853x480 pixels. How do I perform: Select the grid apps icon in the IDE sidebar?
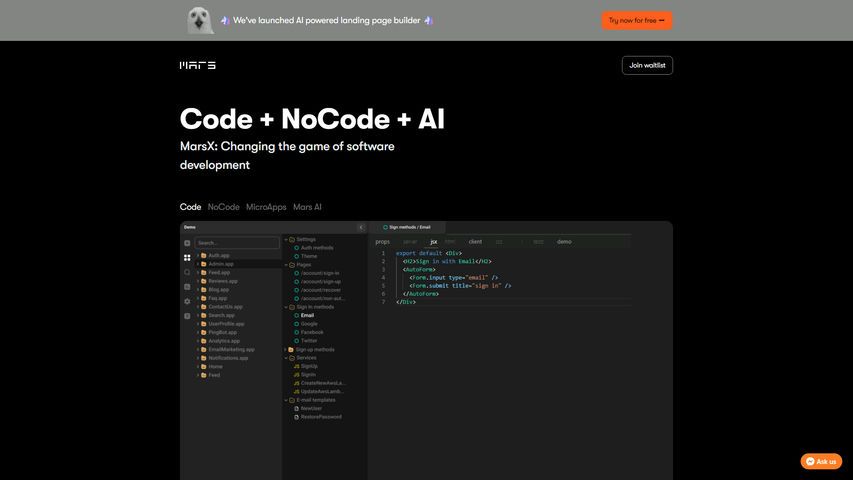187,257
